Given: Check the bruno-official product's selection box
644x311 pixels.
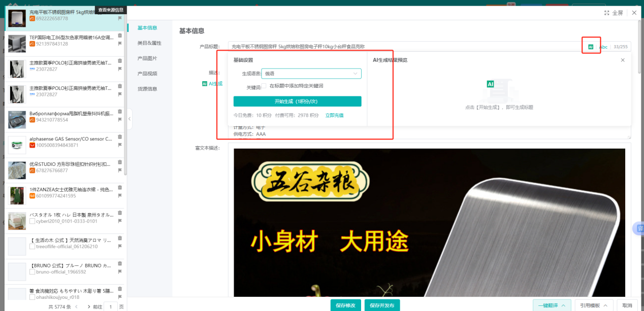Looking at the screenshot, I should click(32, 271).
